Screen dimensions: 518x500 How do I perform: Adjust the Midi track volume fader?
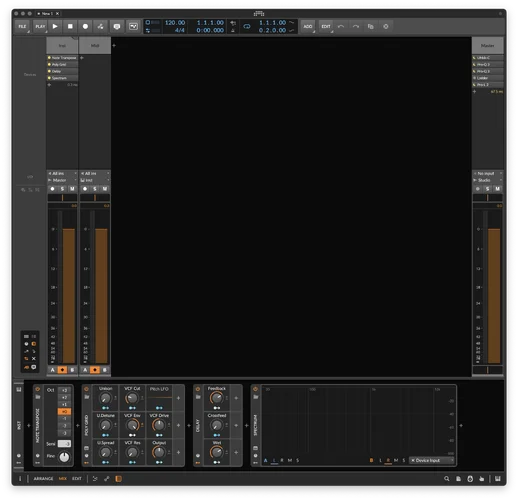(101, 296)
